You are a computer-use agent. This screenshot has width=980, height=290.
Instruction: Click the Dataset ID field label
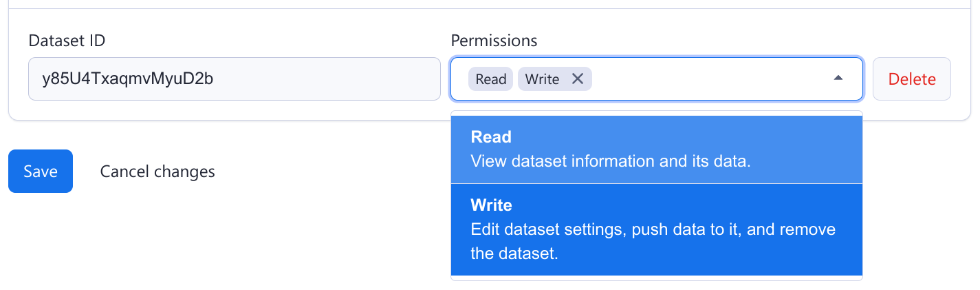(67, 41)
